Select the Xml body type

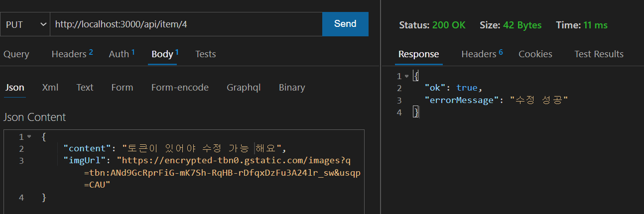(50, 88)
